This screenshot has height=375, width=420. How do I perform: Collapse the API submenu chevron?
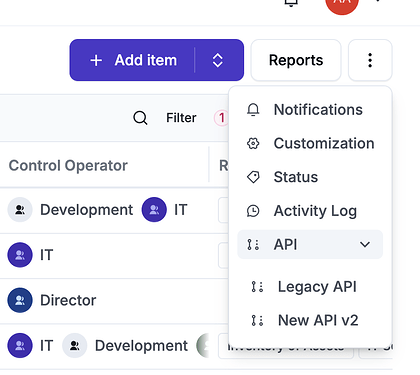point(365,244)
